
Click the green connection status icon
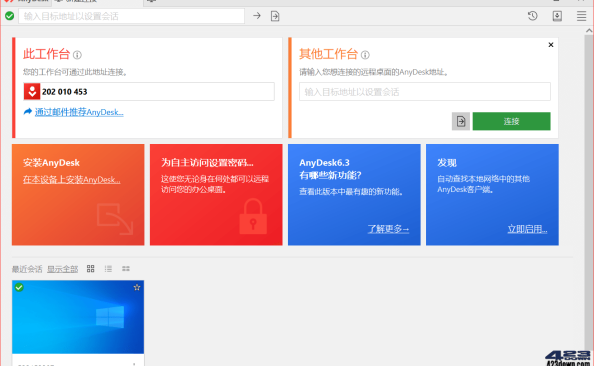coord(9,16)
